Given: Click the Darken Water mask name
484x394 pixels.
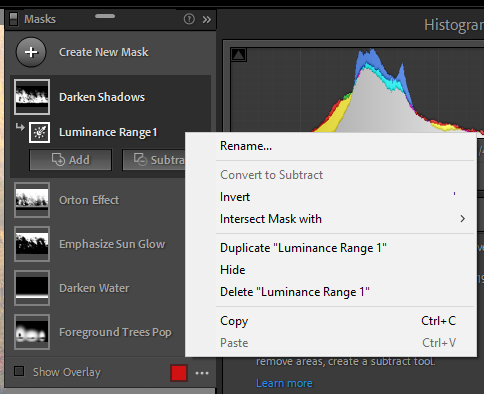Looking at the screenshot, I should pyautogui.click(x=94, y=288).
